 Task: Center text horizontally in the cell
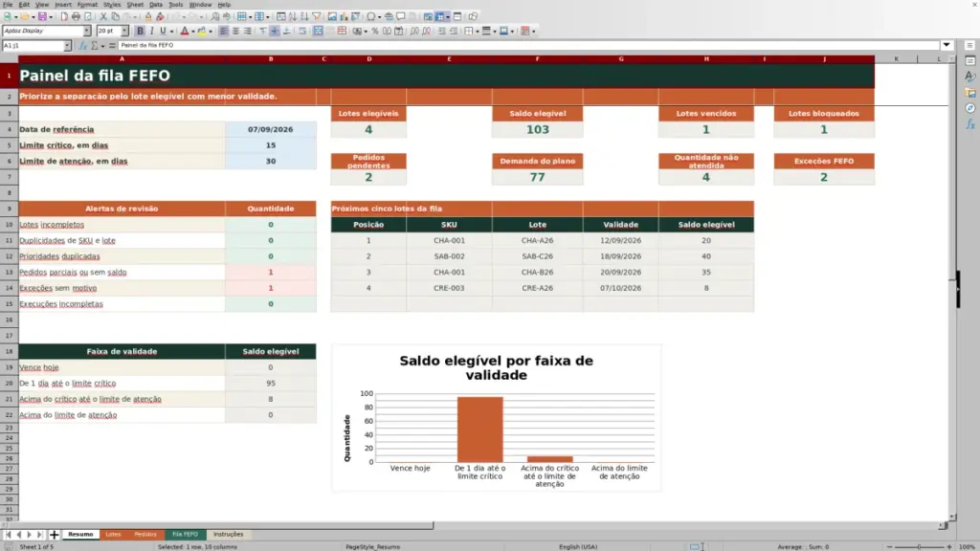click(235, 31)
